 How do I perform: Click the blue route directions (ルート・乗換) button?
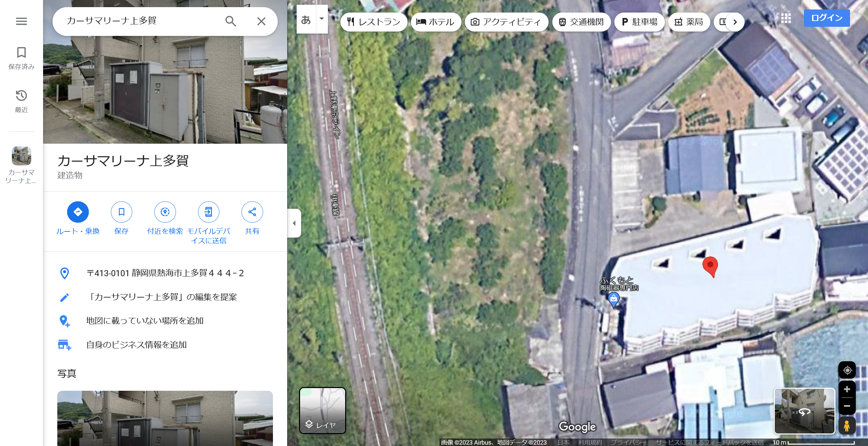point(78,212)
